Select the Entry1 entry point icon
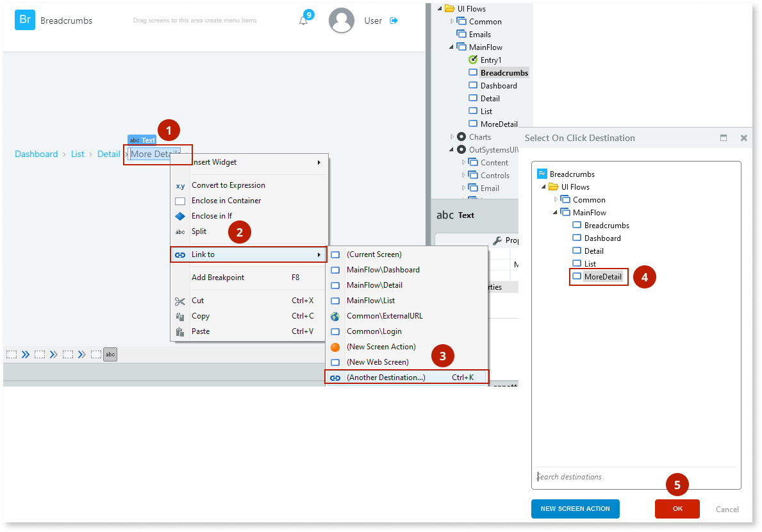Image resolution: width=762 pixels, height=532 pixels. 472,60
